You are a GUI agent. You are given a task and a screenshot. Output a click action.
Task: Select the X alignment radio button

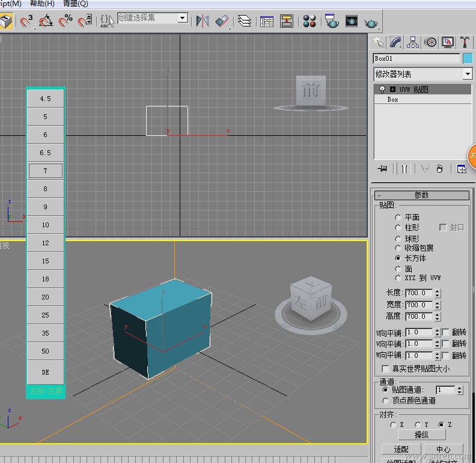393,425
